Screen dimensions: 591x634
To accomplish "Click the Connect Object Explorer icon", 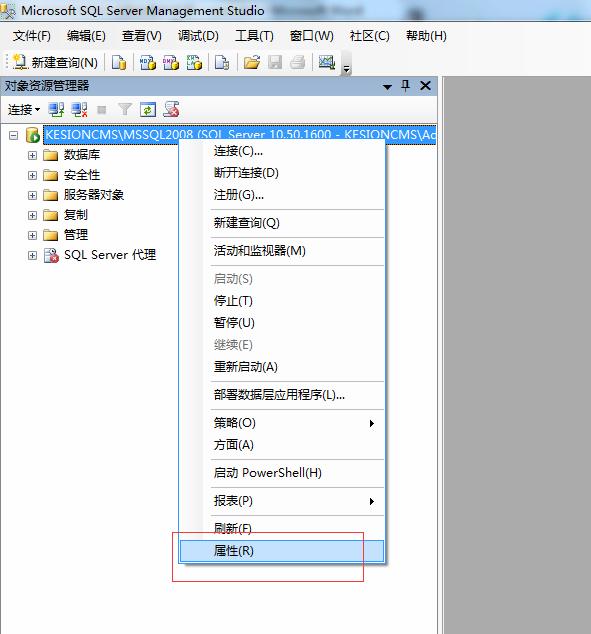I will 56,110.
